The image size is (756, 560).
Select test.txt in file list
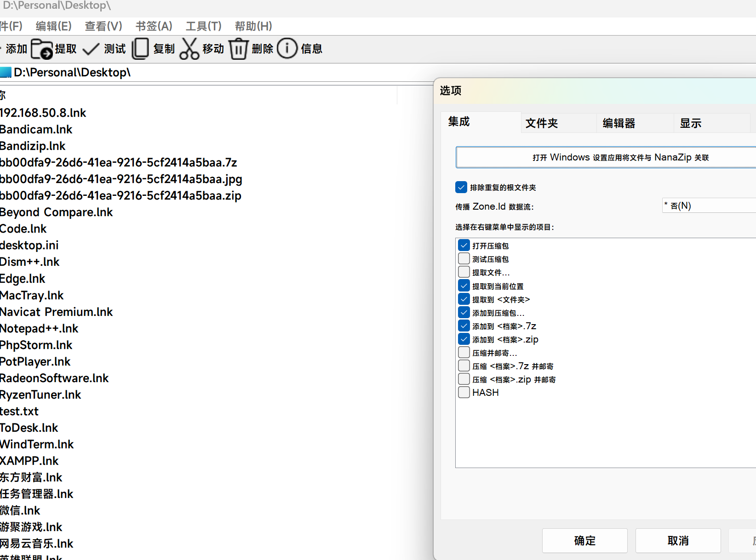pos(19,411)
